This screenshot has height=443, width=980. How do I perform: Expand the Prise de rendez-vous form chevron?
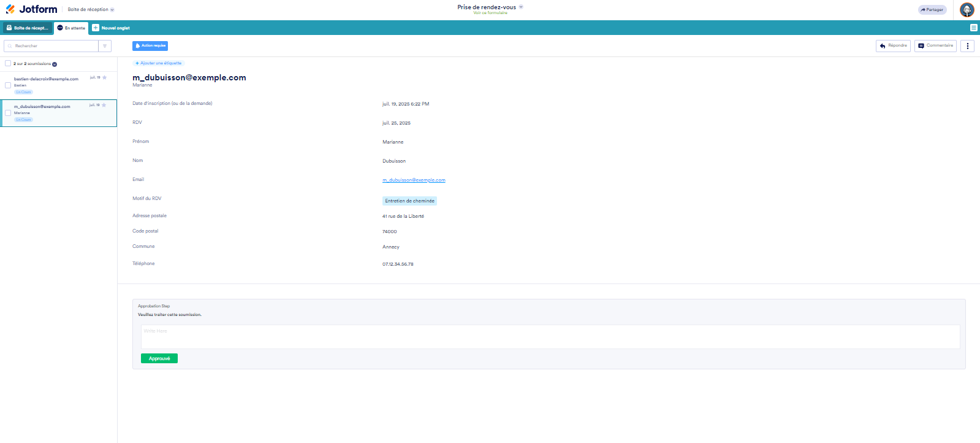pyautogui.click(x=521, y=7)
